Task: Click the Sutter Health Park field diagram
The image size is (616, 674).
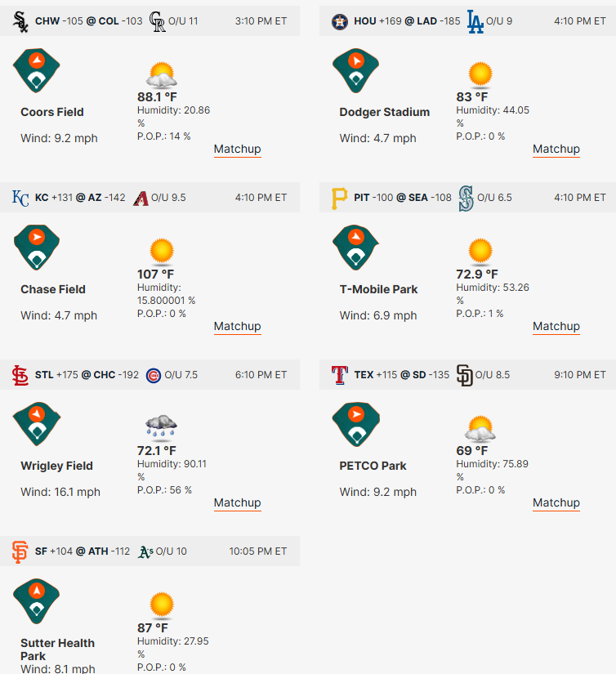Action: pos(37,601)
